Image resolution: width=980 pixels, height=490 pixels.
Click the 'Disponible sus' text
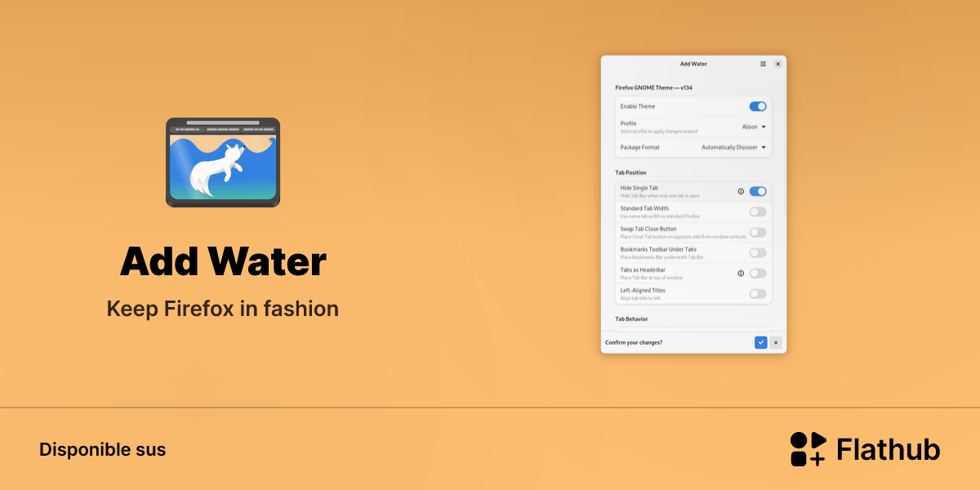click(x=102, y=449)
